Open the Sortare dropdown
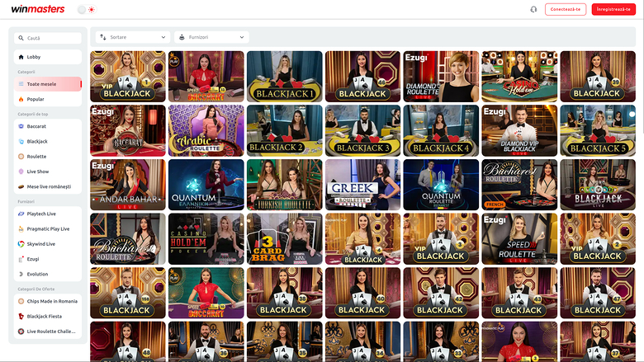Viewport: 644px width, 362px height. coord(133,37)
